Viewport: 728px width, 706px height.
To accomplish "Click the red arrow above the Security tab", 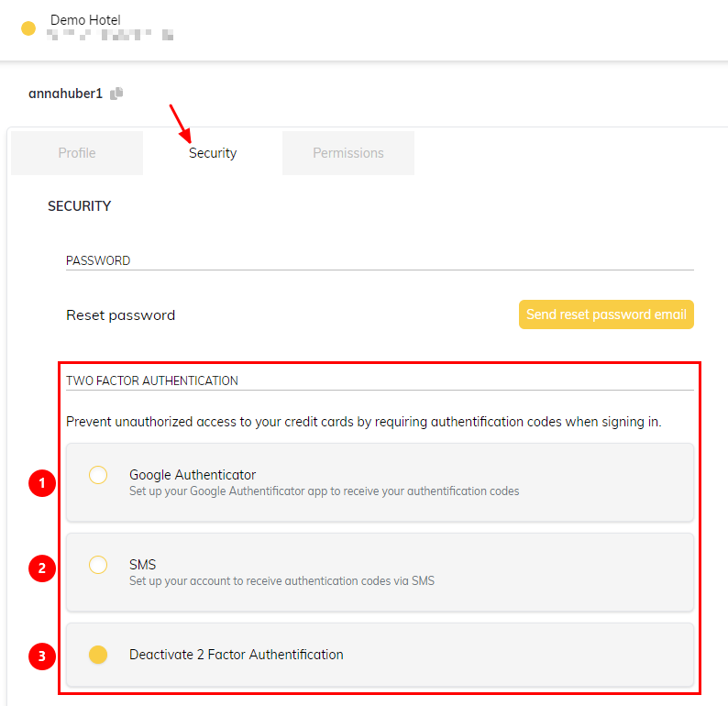I will pos(178,120).
